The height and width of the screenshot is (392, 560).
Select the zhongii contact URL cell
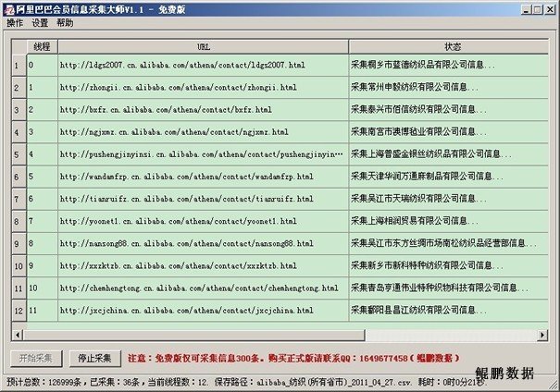click(x=204, y=88)
